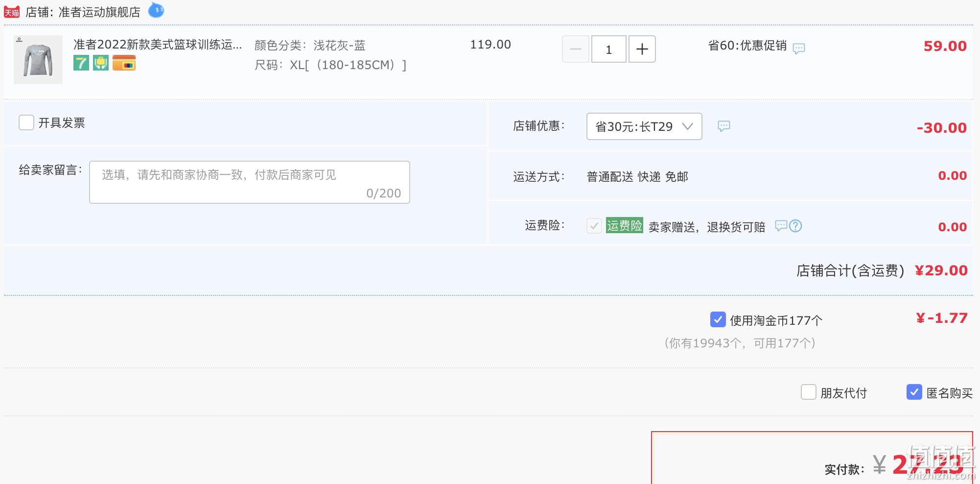980x484 pixels.
Task: Open the comment icon next to 省60:优惠促销
Action: [x=799, y=48]
